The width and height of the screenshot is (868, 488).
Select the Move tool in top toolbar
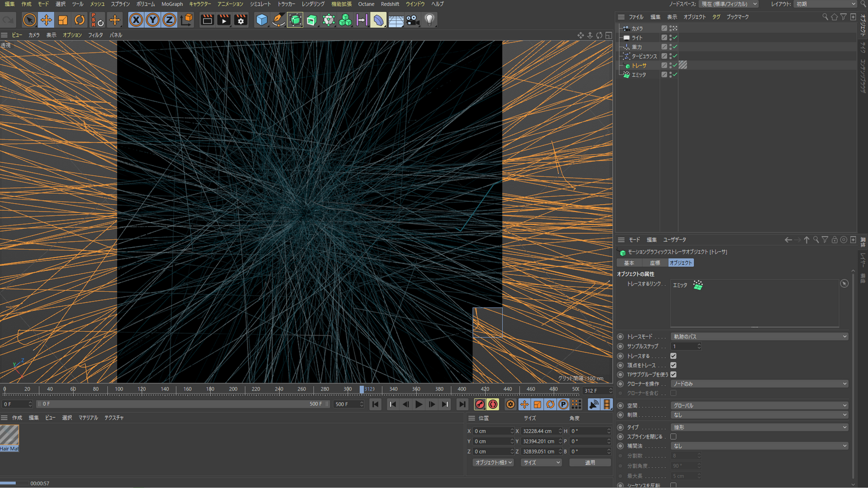(x=46, y=20)
